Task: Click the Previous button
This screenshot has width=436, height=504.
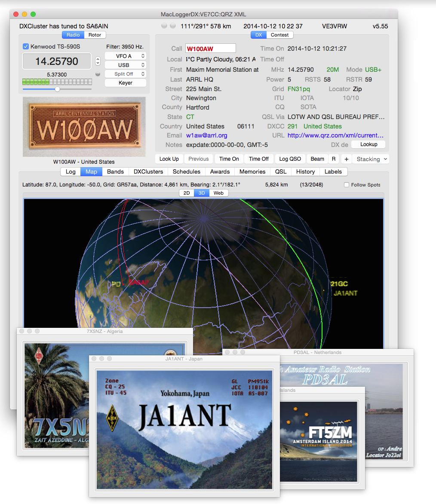Action: click(199, 159)
